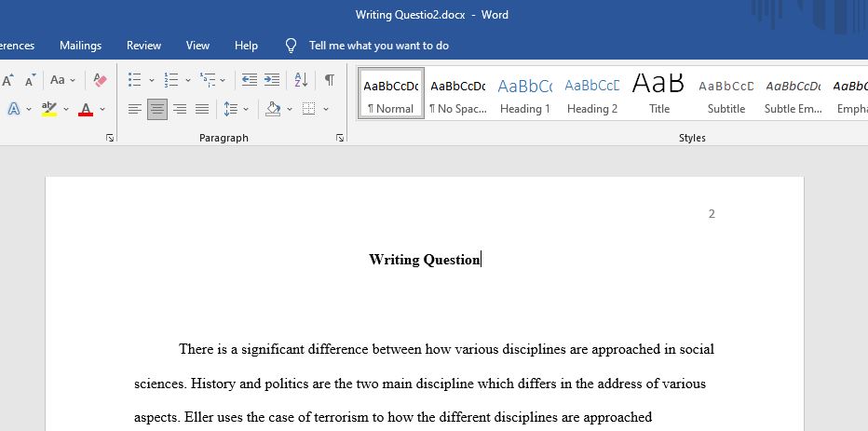
Task: Open the References tab
Action: point(17,46)
